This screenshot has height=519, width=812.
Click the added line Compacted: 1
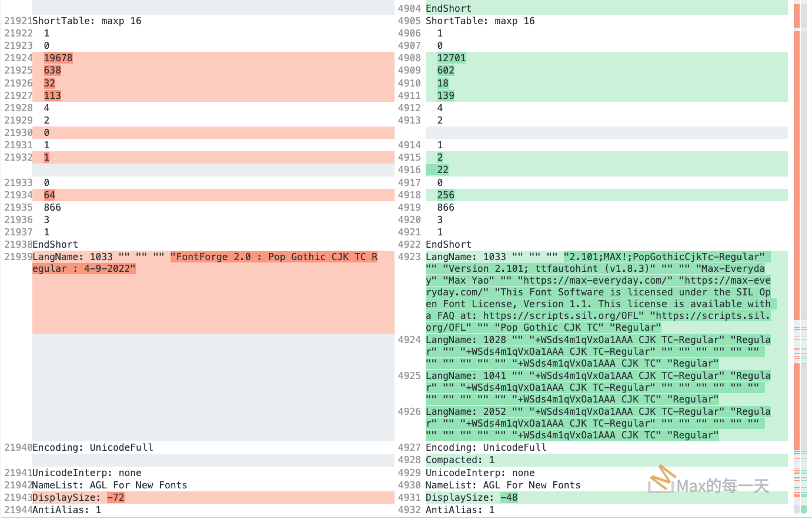(460, 460)
